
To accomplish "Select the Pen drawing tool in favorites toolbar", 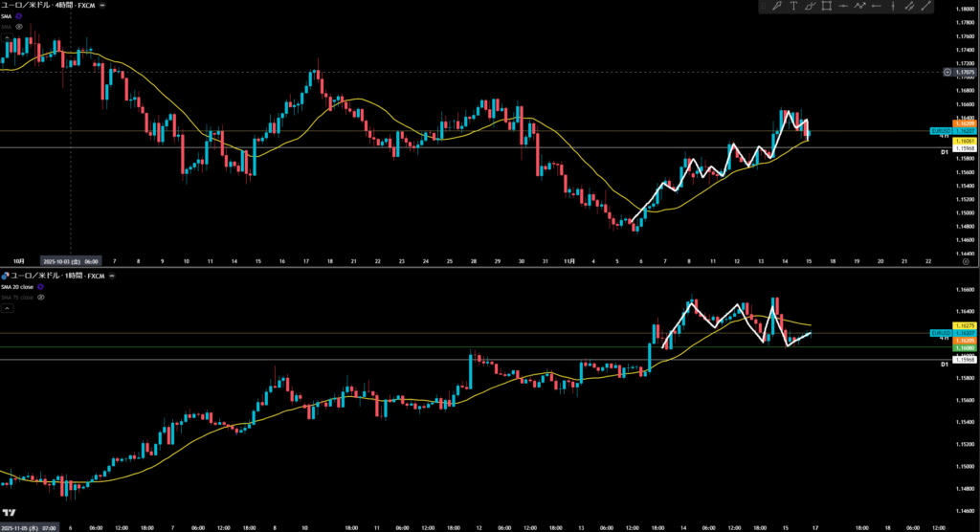I will [777, 7].
